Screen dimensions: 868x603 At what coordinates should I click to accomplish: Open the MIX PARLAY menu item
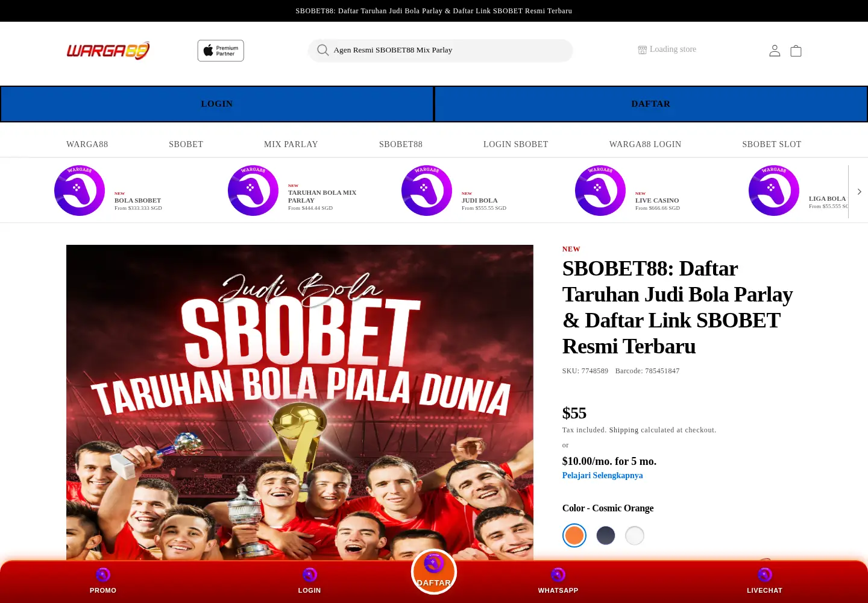coord(291,145)
